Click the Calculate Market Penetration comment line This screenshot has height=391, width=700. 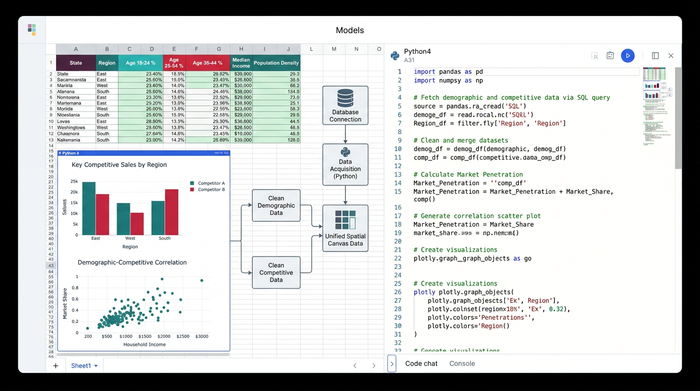point(468,175)
